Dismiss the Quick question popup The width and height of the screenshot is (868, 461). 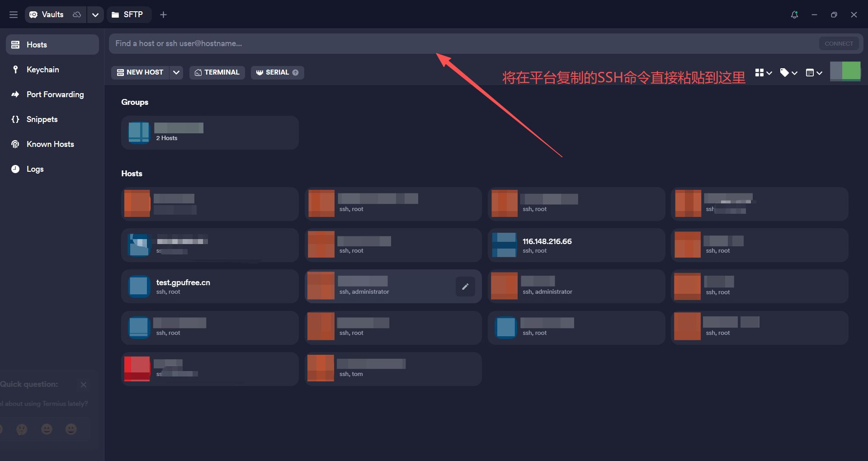click(84, 385)
